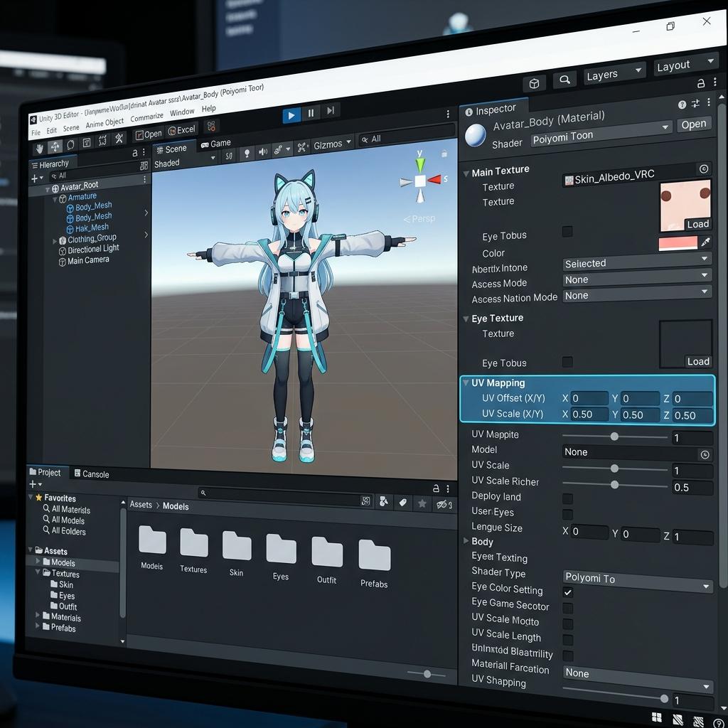Image resolution: width=728 pixels, height=728 pixels.
Task: Click UV Scale X value field 0.50
Action: coord(588,414)
